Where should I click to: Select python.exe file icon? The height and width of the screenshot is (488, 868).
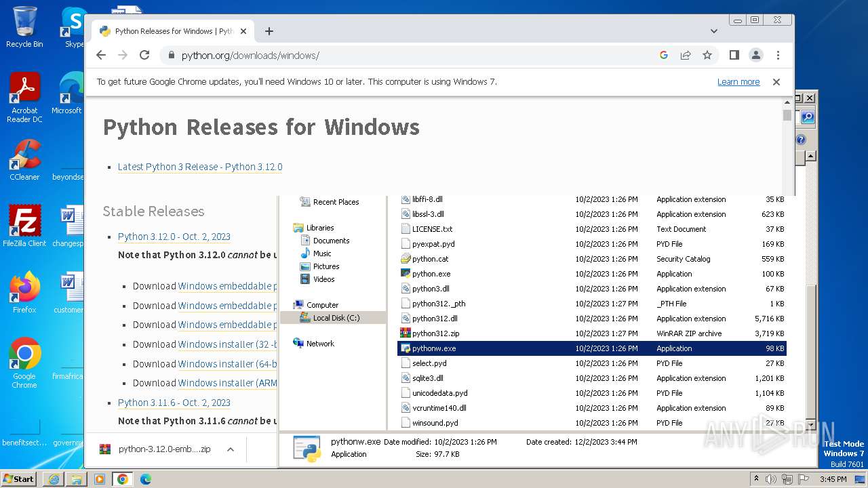[x=406, y=274]
